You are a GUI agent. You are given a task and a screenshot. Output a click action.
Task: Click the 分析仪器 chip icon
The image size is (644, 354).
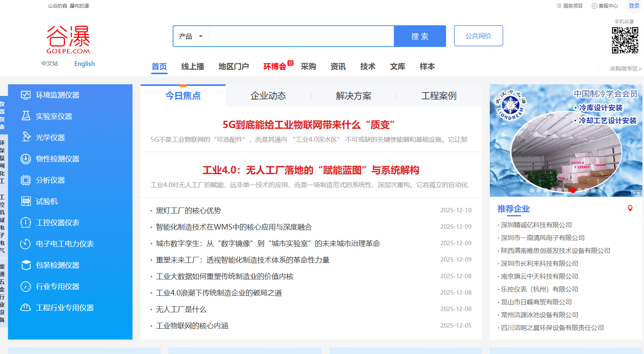pyautogui.click(x=26, y=180)
